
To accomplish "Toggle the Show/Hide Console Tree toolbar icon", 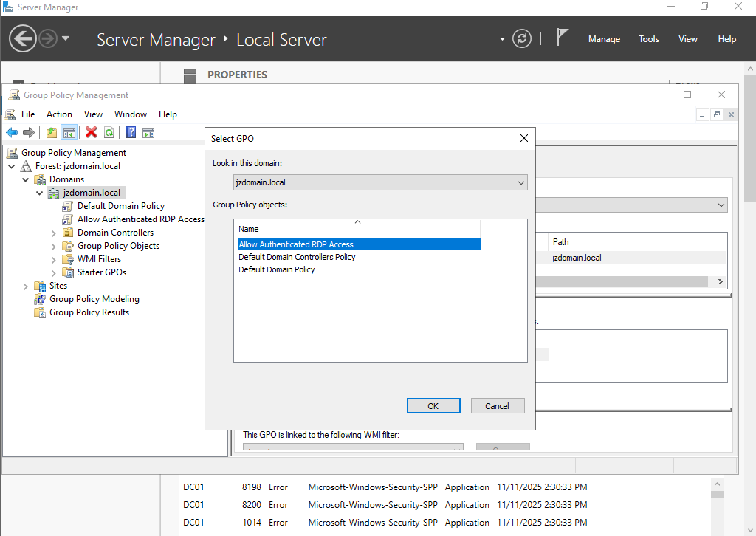I will 69,132.
